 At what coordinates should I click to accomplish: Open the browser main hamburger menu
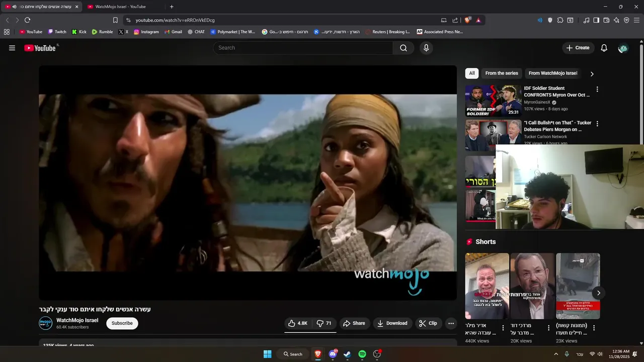pyautogui.click(x=636, y=20)
